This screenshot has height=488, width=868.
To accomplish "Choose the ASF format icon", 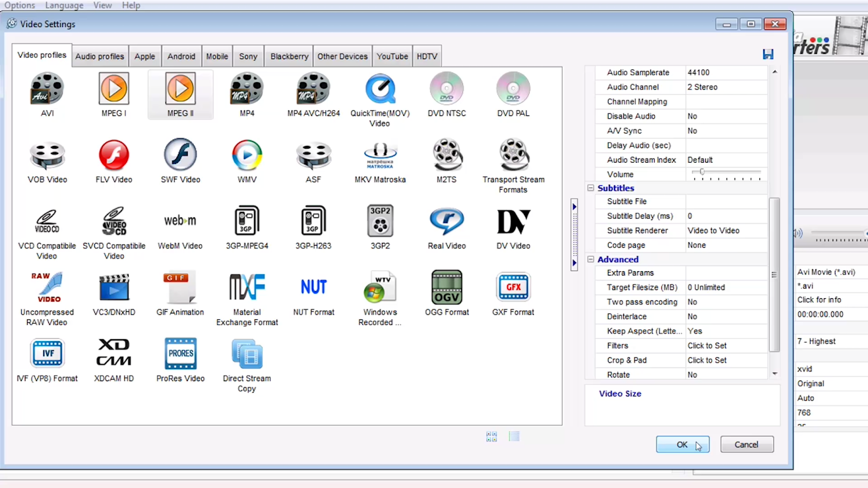I will pos(314,161).
